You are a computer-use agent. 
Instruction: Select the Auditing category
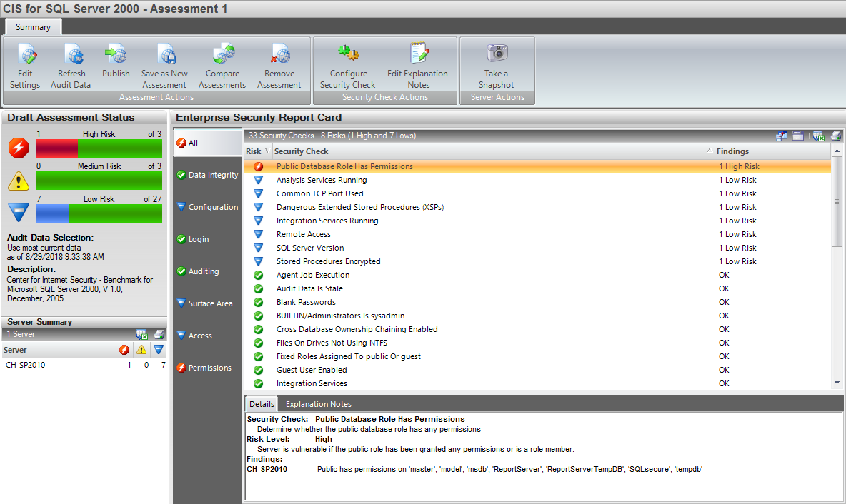pyautogui.click(x=208, y=272)
